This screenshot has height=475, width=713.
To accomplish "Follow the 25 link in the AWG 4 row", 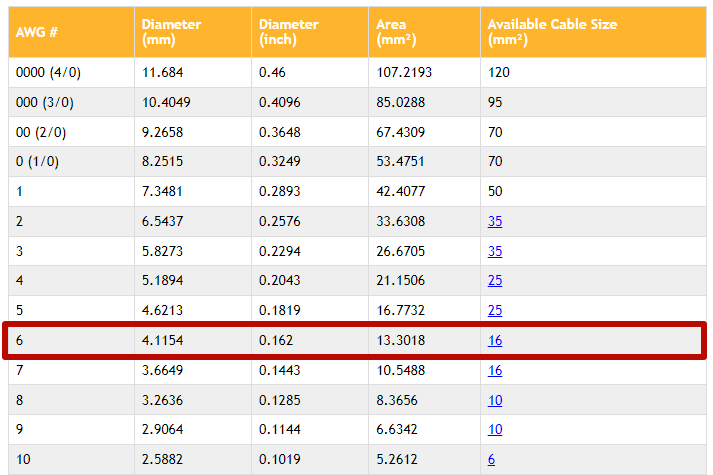I will tap(495, 281).
